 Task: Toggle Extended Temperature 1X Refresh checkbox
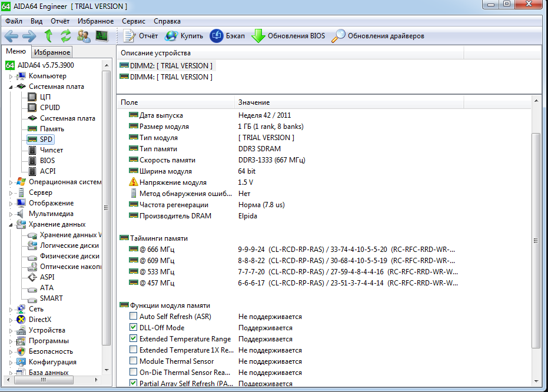[x=133, y=350]
